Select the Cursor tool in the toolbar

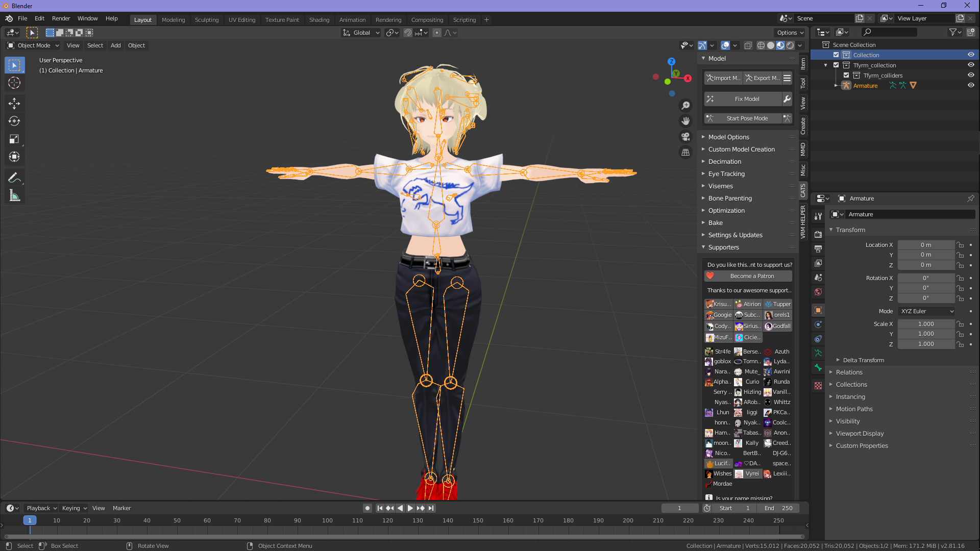click(x=14, y=83)
